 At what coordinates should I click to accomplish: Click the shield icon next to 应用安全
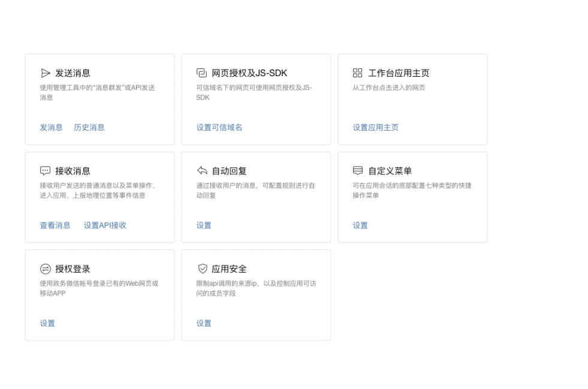pyautogui.click(x=203, y=269)
